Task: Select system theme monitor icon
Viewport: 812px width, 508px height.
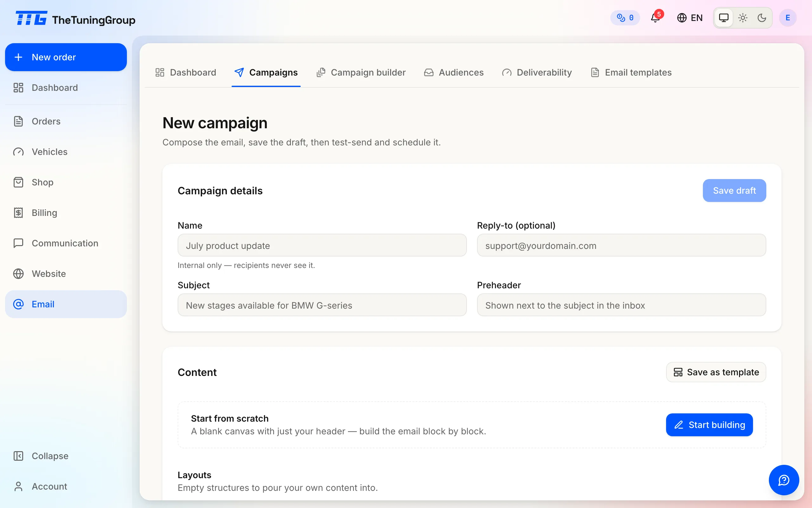Action: pyautogui.click(x=724, y=18)
